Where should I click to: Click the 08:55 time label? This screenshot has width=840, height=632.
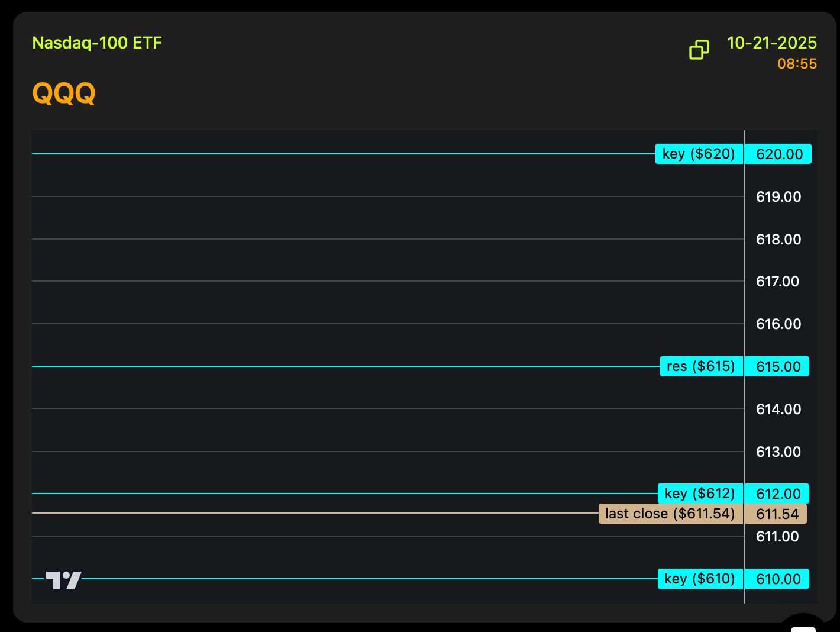click(797, 64)
